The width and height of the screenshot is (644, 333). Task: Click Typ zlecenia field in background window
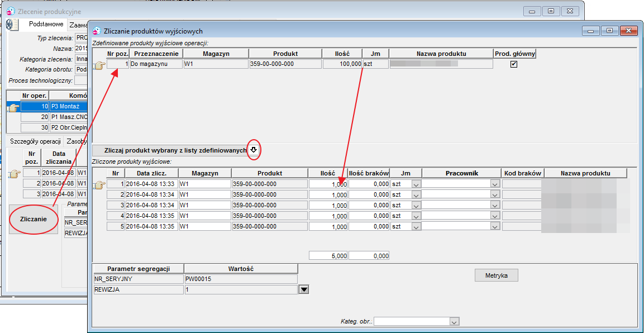pos(82,38)
